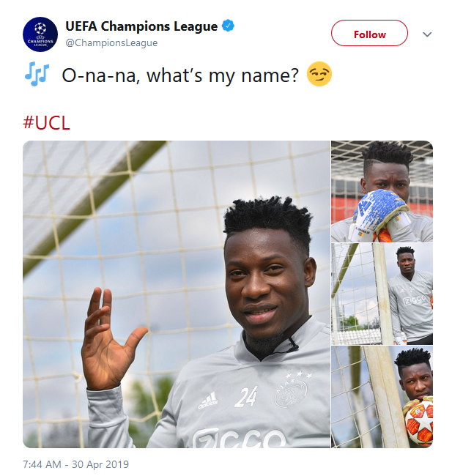Click the smirking face emoji
This screenshot has width=452, height=476.
point(319,74)
